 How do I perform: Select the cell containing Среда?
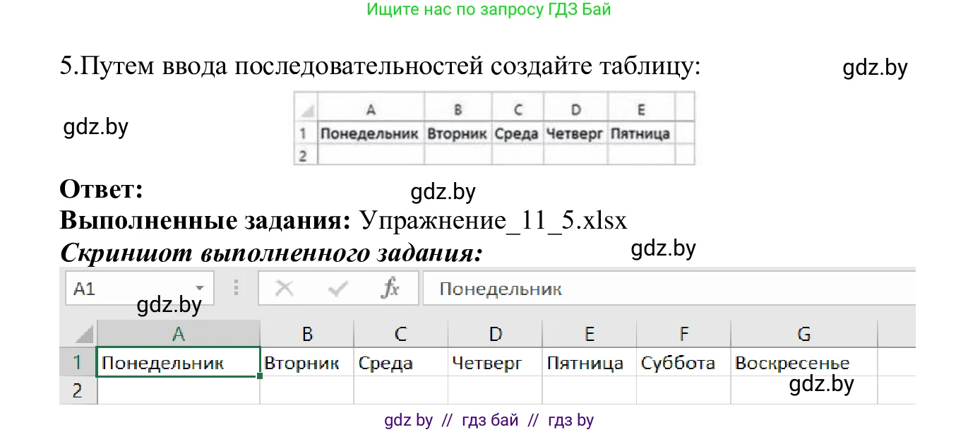[400, 362]
